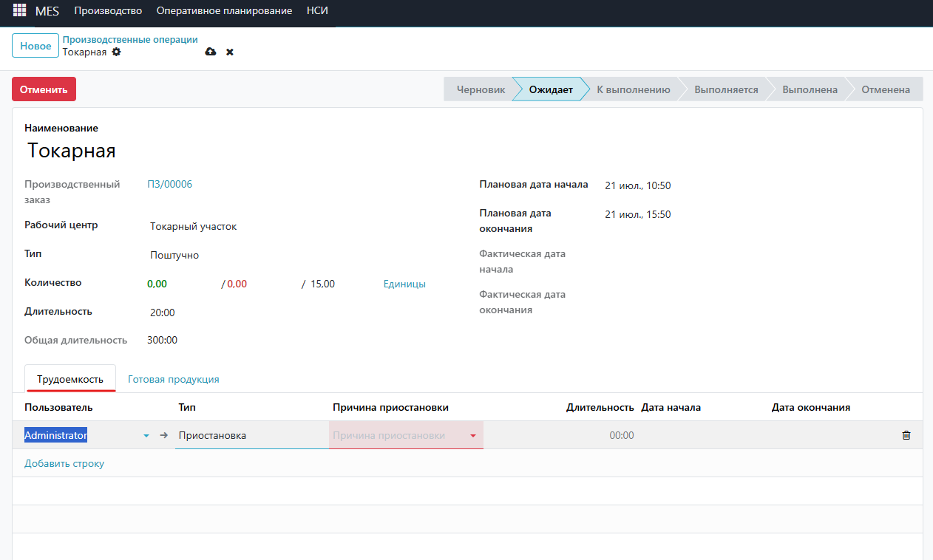The image size is (933, 560).
Task: Click the Токарный участок work center value
Action: [194, 227]
